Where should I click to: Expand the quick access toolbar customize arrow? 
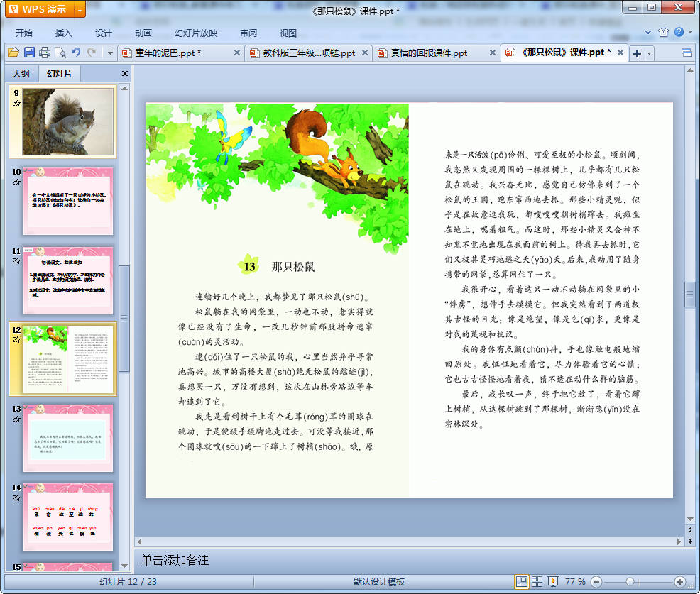coord(110,53)
